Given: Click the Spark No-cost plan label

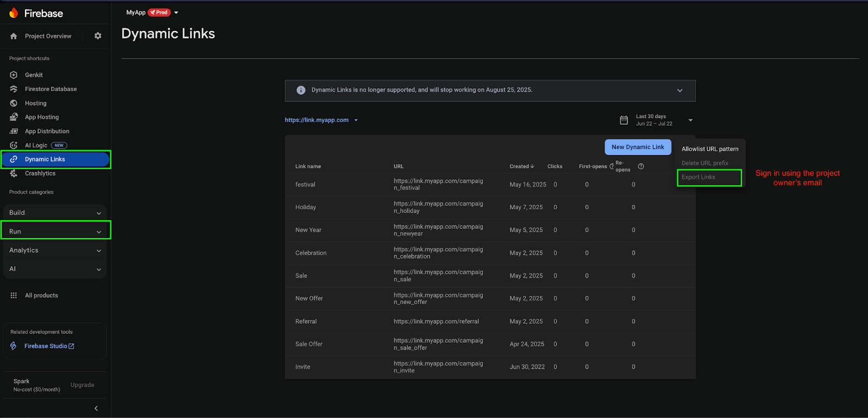Looking at the screenshot, I should [37, 385].
